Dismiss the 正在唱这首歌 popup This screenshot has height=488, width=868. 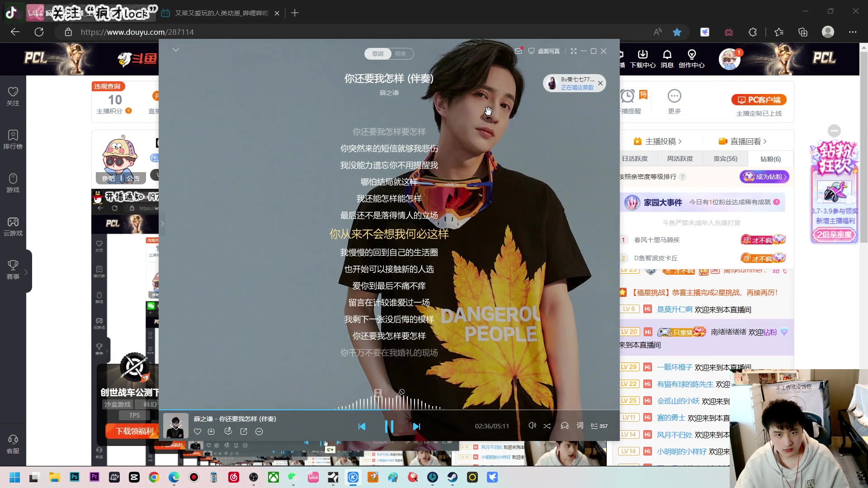[600, 83]
